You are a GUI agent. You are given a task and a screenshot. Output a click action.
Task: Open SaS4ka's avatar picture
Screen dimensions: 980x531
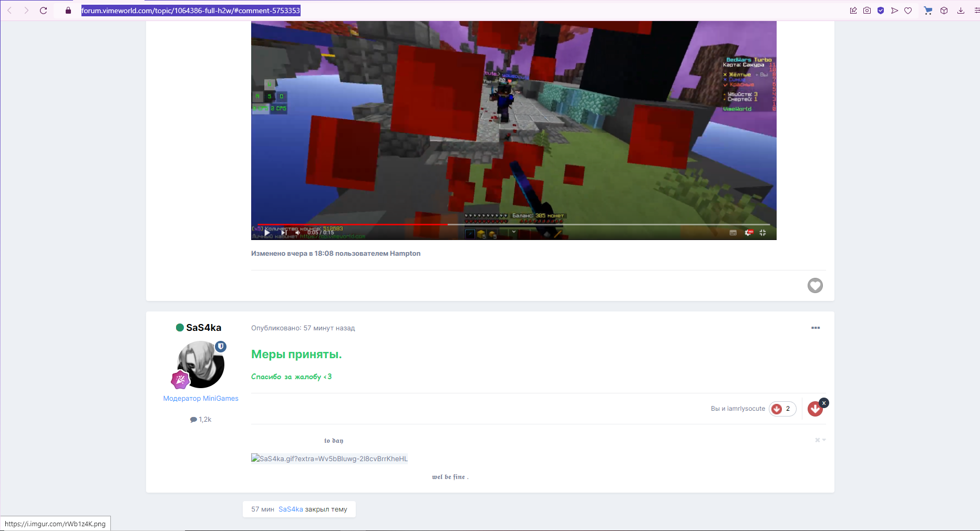(201, 365)
